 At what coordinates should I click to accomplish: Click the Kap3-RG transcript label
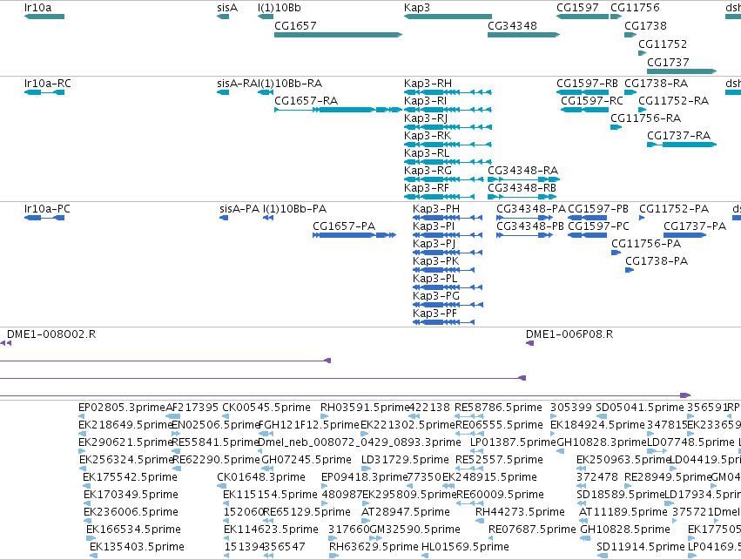[x=428, y=170]
